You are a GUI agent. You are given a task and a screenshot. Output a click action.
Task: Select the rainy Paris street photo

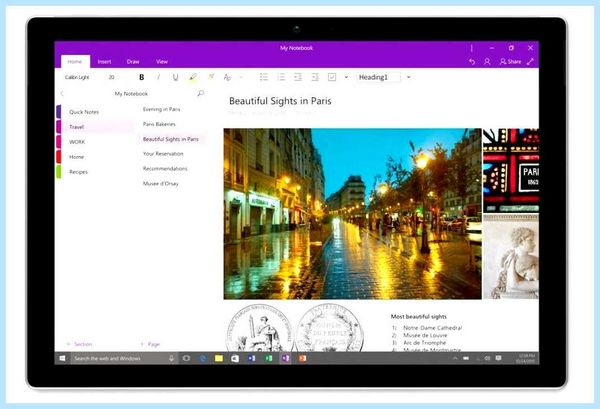(x=352, y=214)
